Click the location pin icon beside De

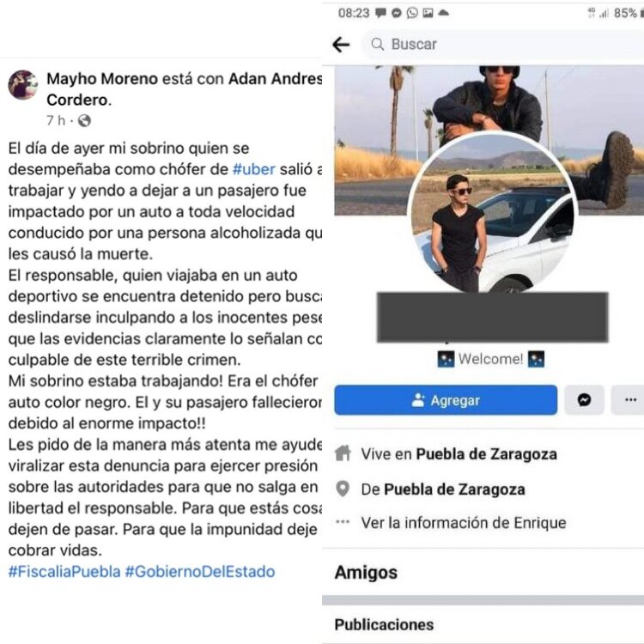(x=343, y=489)
